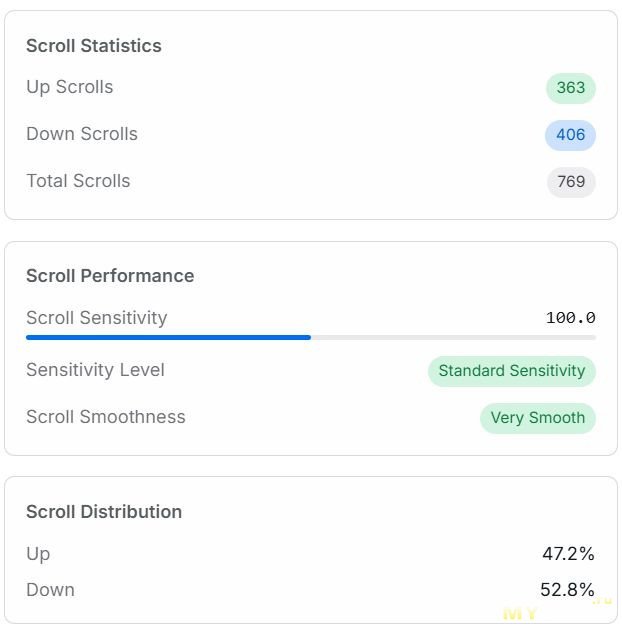Click the Standard Sensitivity badge
This screenshot has height=630, width=622.
[511, 371]
